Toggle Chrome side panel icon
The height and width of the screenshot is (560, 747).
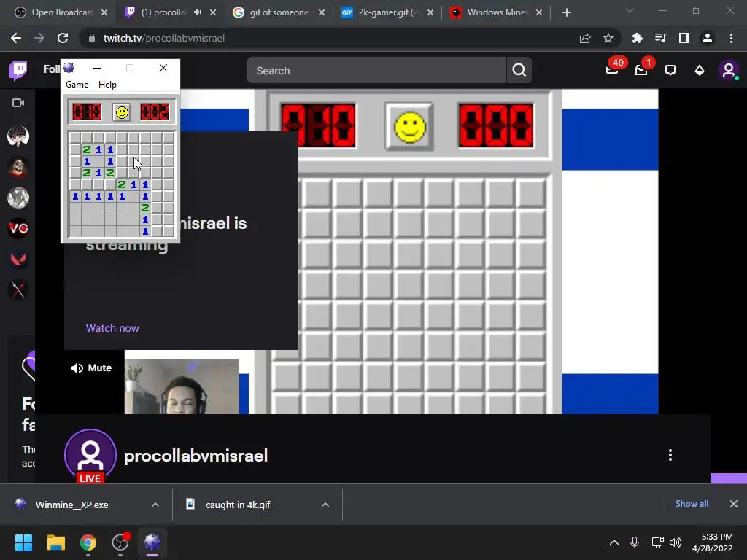click(684, 38)
